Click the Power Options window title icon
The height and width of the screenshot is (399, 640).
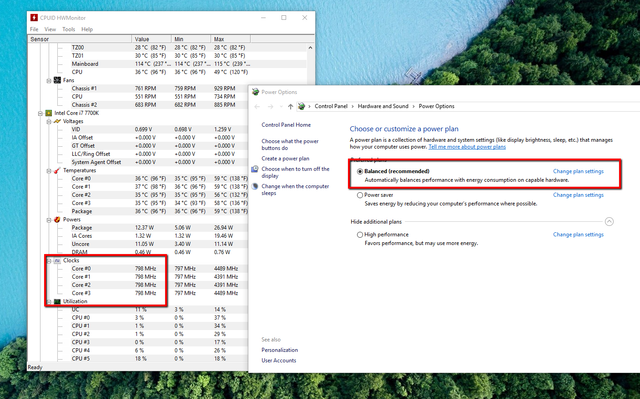coord(256,92)
